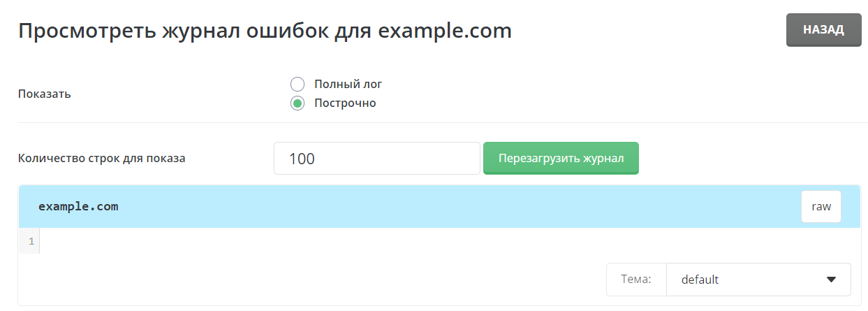Switch to raw log view
Image resolution: width=868 pixels, height=311 pixels.
[x=821, y=207]
